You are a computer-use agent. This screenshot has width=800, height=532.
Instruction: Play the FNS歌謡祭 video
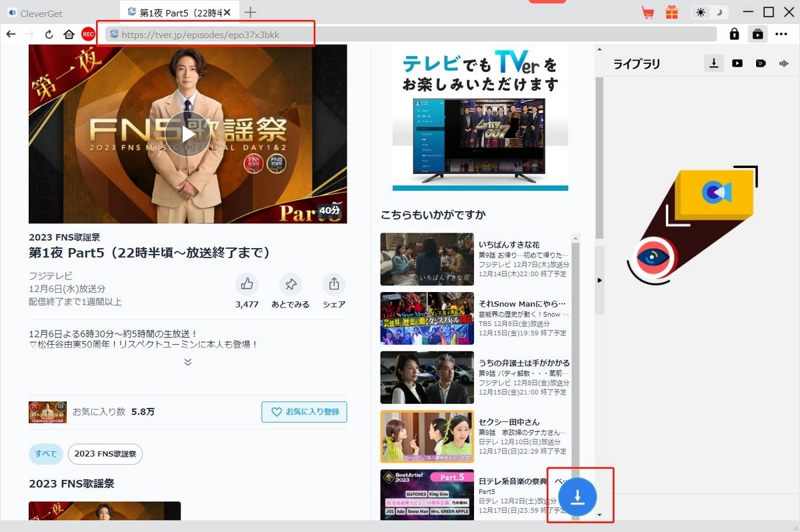click(x=187, y=134)
